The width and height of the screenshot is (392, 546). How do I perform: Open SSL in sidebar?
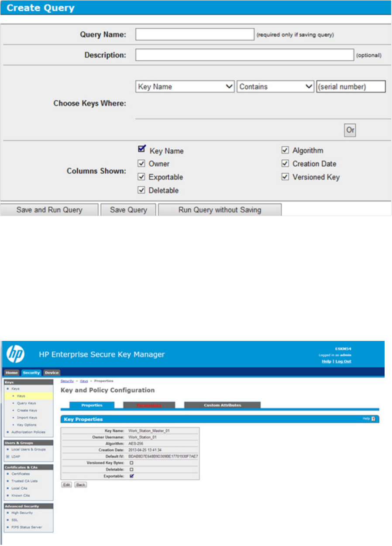click(14, 520)
